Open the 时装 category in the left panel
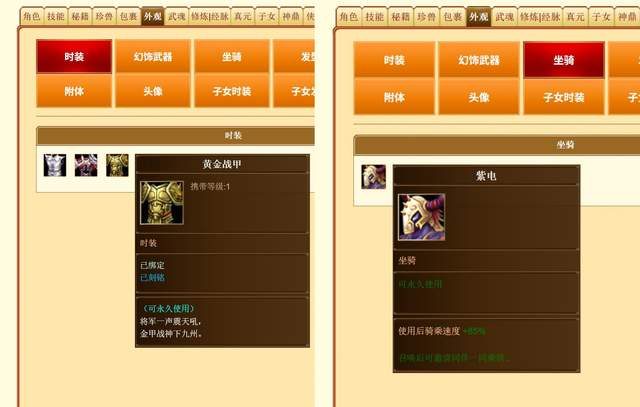 (74, 57)
